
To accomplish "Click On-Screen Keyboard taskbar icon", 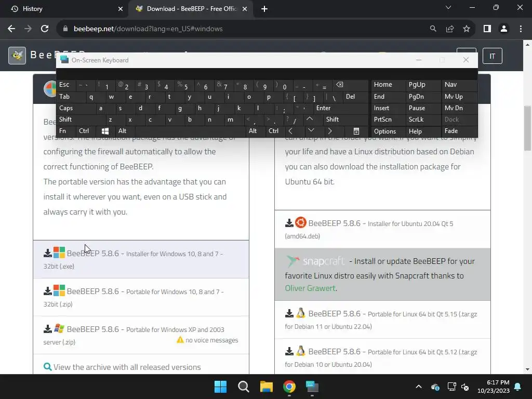I will click(x=312, y=387).
